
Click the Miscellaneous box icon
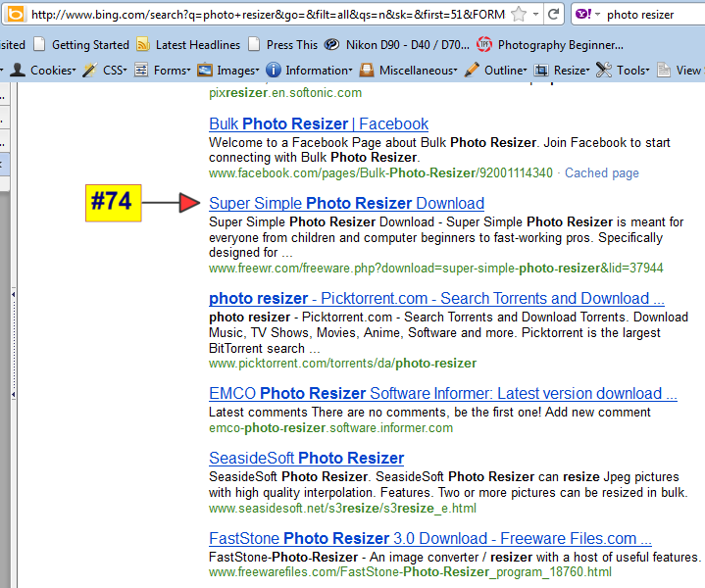click(367, 71)
